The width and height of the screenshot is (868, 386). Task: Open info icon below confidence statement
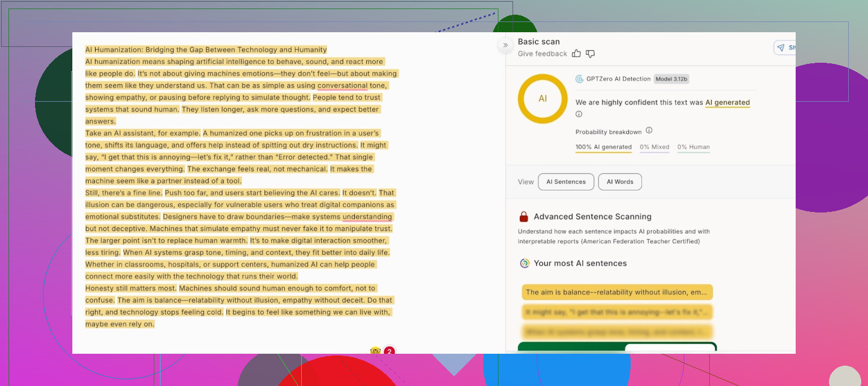pos(579,114)
